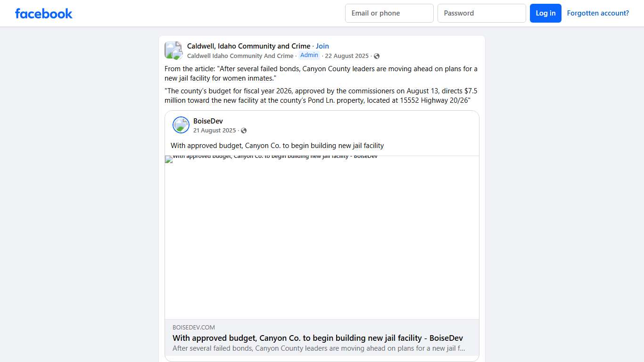The image size is (644, 362).
Task: Click the globe icon beside 21 August 2025
Action: pos(244,131)
